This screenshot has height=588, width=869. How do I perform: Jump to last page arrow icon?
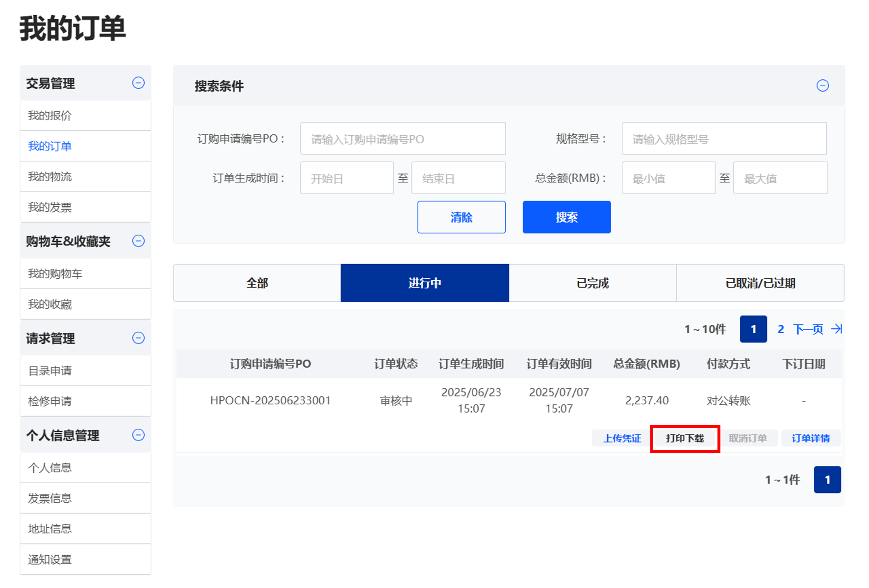(x=837, y=329)
